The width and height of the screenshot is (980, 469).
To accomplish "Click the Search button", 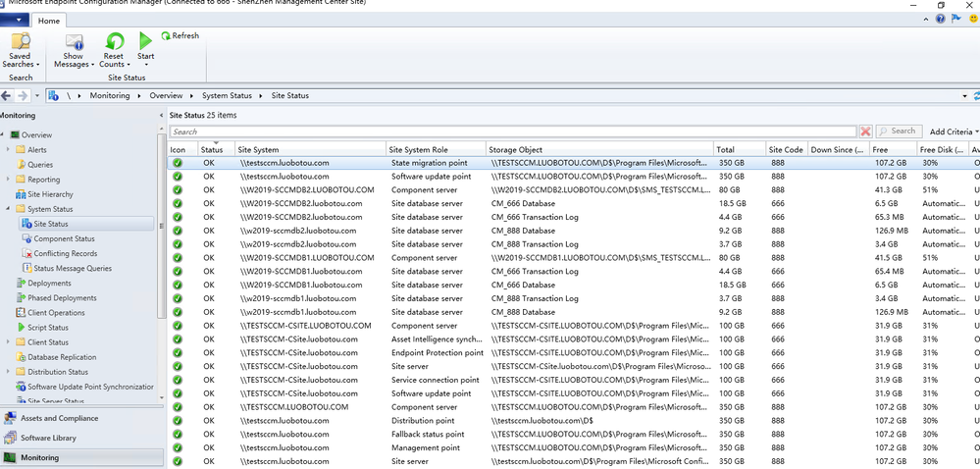I will point(899,131).
